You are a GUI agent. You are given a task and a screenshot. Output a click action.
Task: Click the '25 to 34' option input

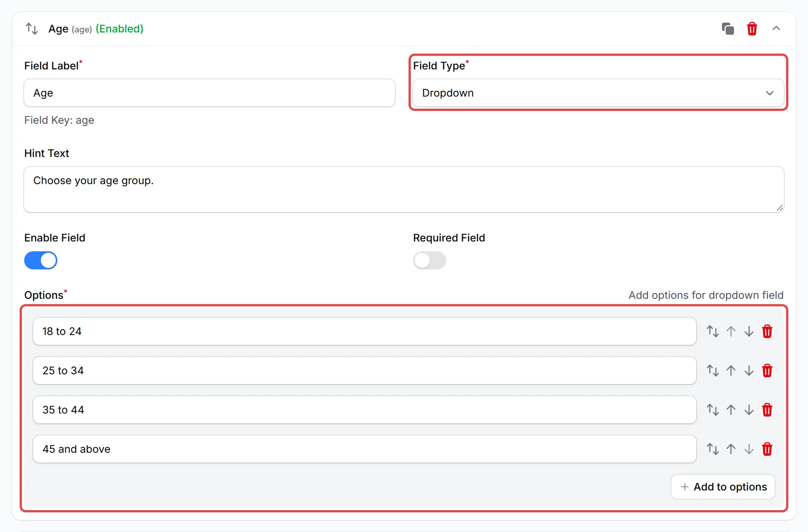click(365, 371)
